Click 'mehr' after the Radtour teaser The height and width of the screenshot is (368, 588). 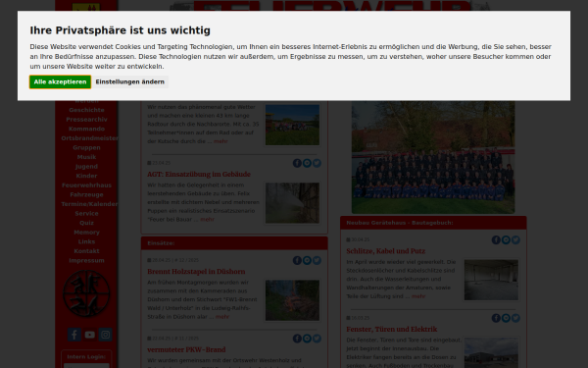[x=220, y=141]
